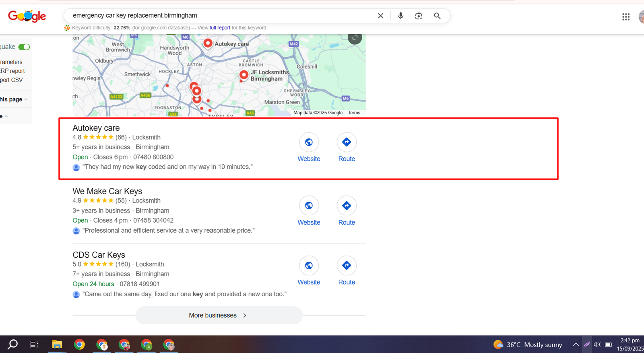Click the magnifying glass search icon
644x353 pixels.
coord(437,16)
